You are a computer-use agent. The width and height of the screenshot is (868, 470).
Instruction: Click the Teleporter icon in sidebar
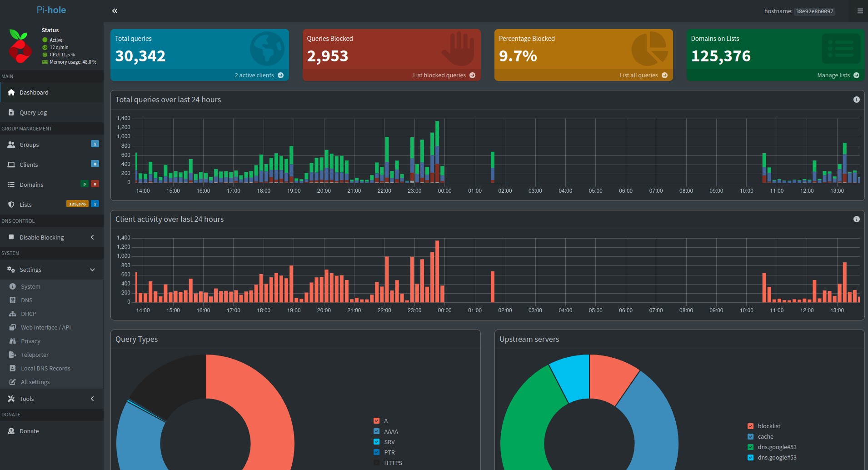coord(13,355)
